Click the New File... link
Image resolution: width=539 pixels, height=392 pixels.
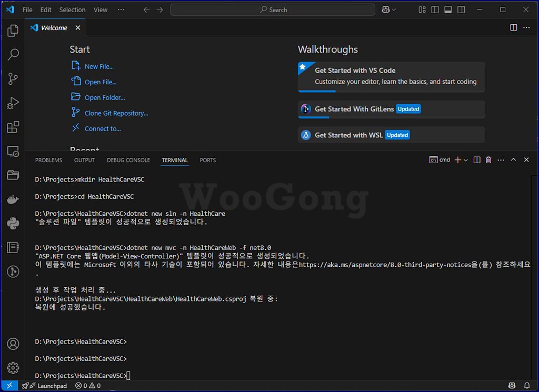click(x=99, y=66)
